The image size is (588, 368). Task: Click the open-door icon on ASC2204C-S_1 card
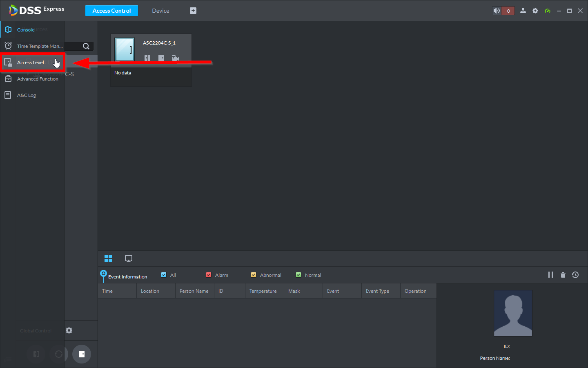click(147, 58)
